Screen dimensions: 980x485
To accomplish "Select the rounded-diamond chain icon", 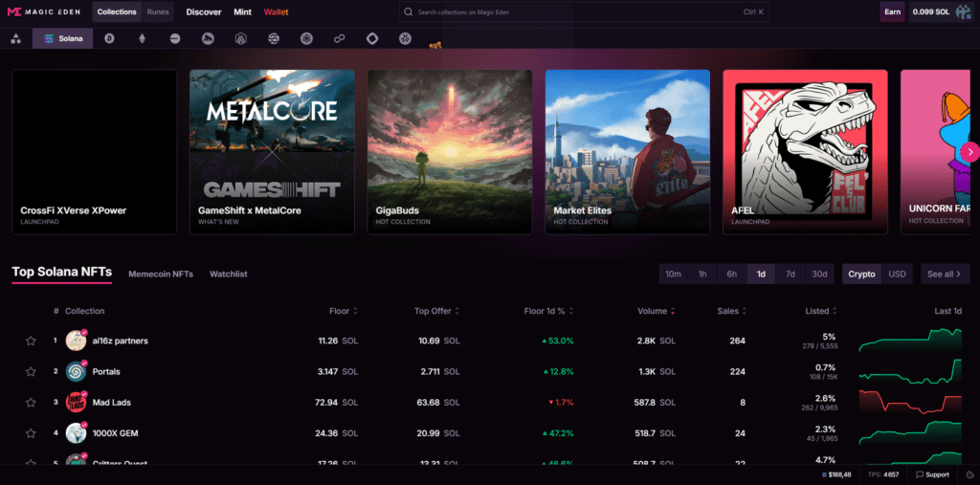I will tap(372, 39).
